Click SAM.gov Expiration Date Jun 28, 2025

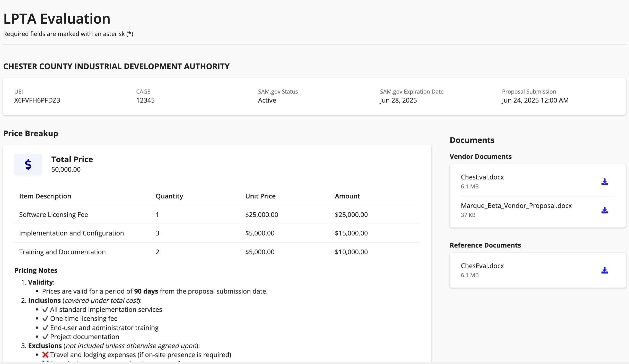point(398,100)
